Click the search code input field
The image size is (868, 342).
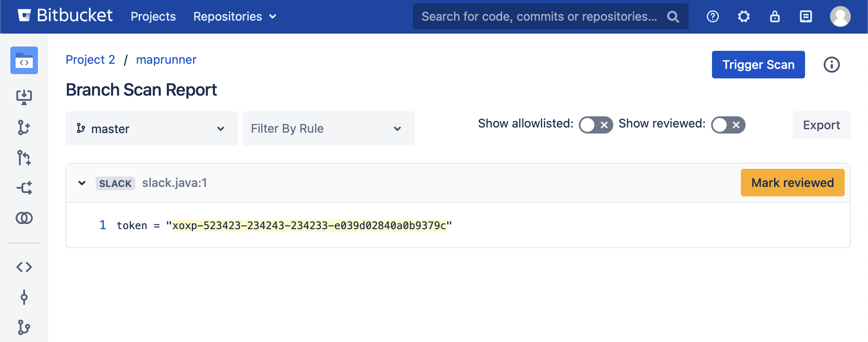pyautogui.click(x=540, y=16)
